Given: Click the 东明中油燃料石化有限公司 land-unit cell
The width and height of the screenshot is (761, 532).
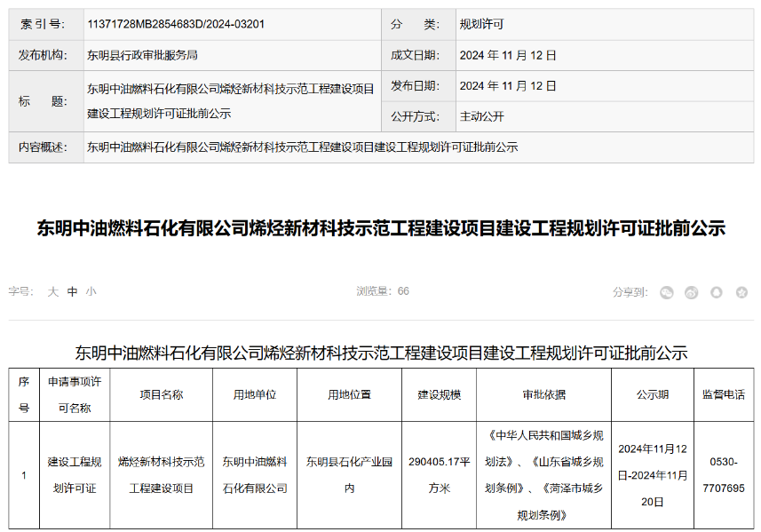Looking at the screenshot, I should pyautogui.click(x=255, y=475).
